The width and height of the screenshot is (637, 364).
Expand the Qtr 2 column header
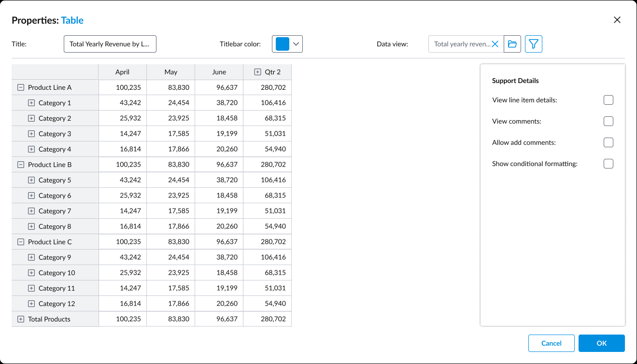(x=257, y=72)
